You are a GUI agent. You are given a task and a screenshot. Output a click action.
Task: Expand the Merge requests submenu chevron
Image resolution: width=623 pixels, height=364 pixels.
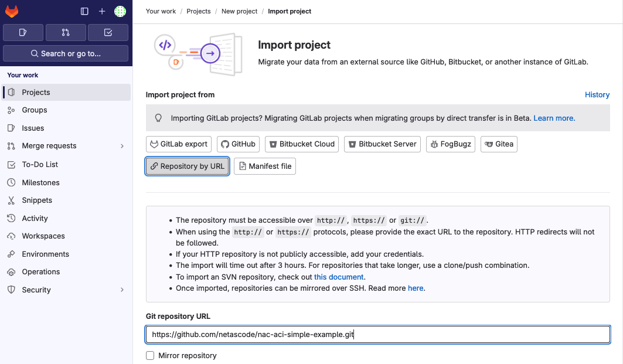click(x=122, y=146)
